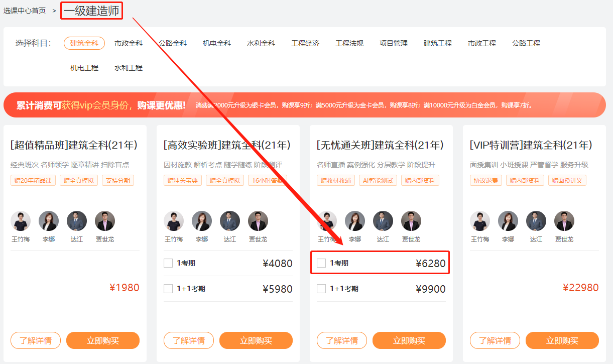Select 1考期 in the 无忧通关班 card
This screenshot has height=364, width=613.
[x=321, y=263]
